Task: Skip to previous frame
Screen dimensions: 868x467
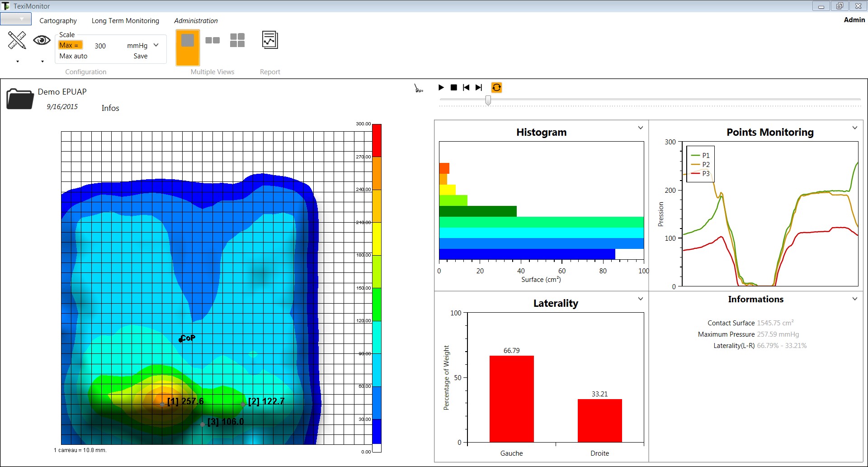Action: click(x=466, y=87)
